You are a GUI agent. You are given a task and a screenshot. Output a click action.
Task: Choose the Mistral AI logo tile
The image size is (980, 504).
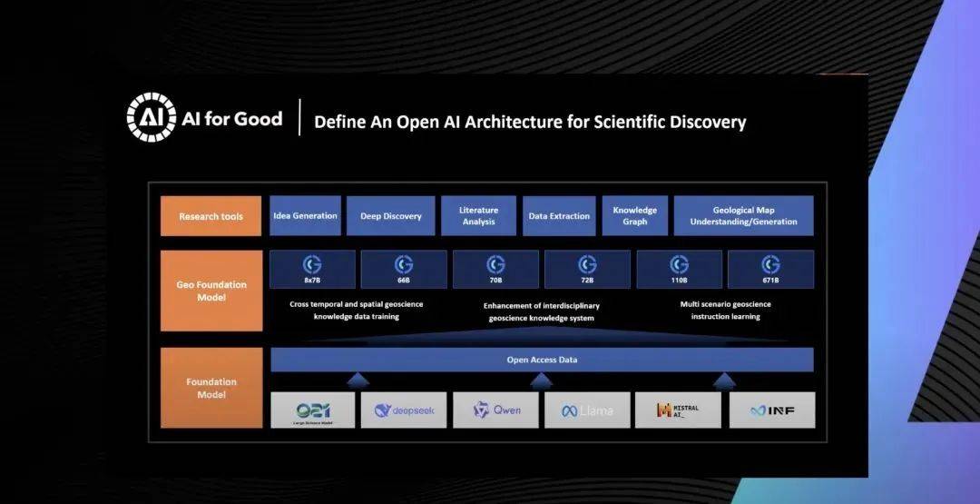tap(679, 410)
